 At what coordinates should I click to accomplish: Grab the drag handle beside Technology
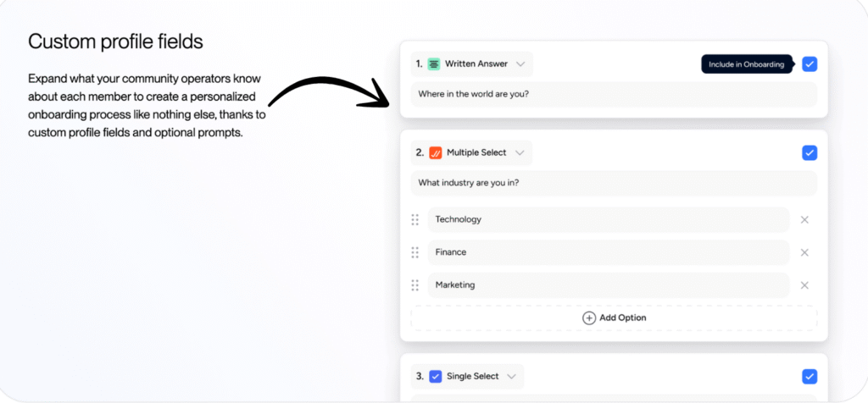tap(415, 220)
